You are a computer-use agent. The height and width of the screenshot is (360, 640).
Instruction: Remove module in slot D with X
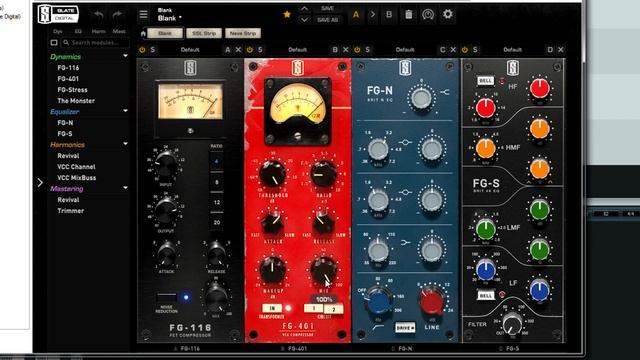pyautogui.click(x=561, y=50)
